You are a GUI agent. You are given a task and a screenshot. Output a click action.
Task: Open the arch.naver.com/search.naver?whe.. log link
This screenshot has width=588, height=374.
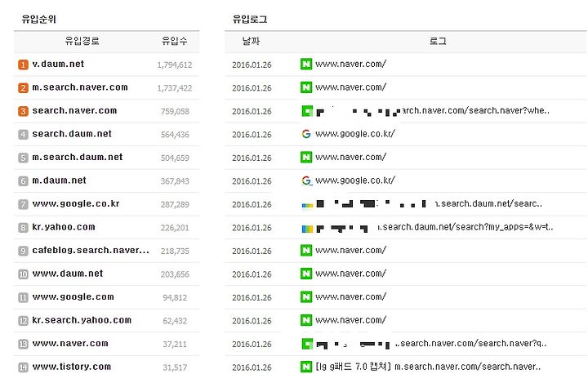(x=475, y=111)
